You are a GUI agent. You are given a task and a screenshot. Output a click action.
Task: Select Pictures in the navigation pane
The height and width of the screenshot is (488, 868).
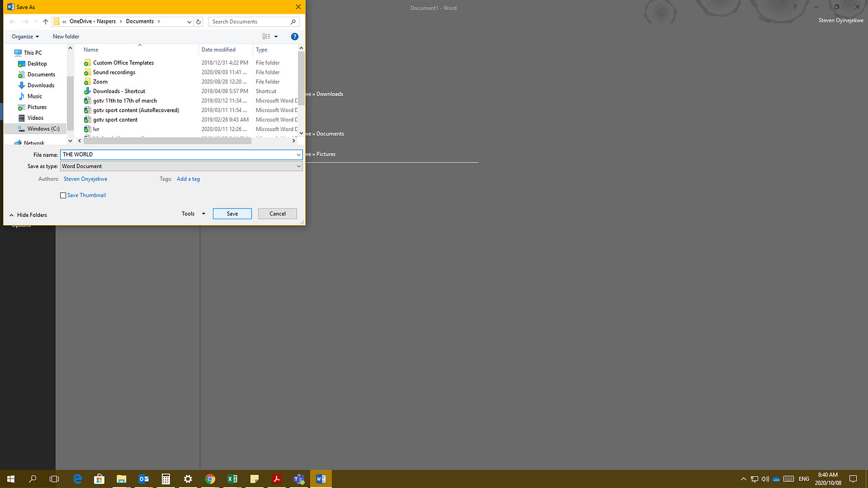pos(37,107)
